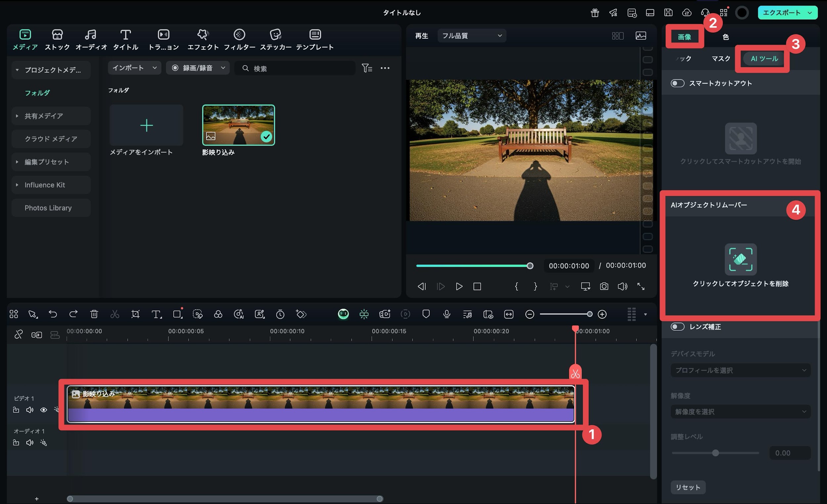Image resolution: width=827 pixels, height=504 pixels.
Task: Open the Transitions tab
Action: pos(164,40)
